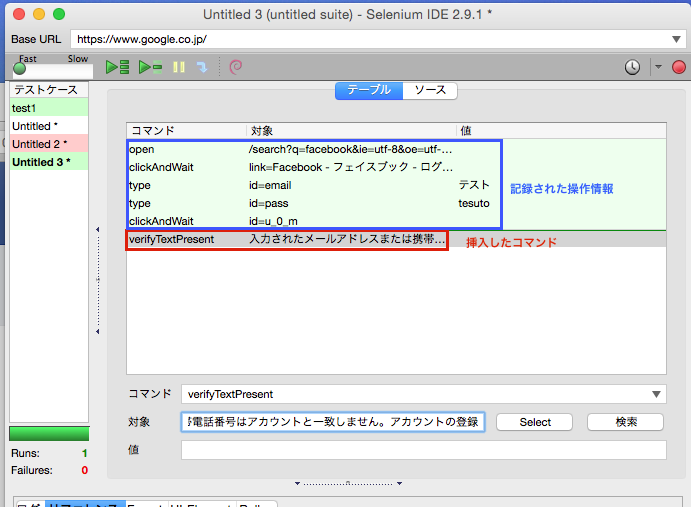691x507 pixels.
Task: Open the コマンド combo box list
Action: [x=656, y=394]
